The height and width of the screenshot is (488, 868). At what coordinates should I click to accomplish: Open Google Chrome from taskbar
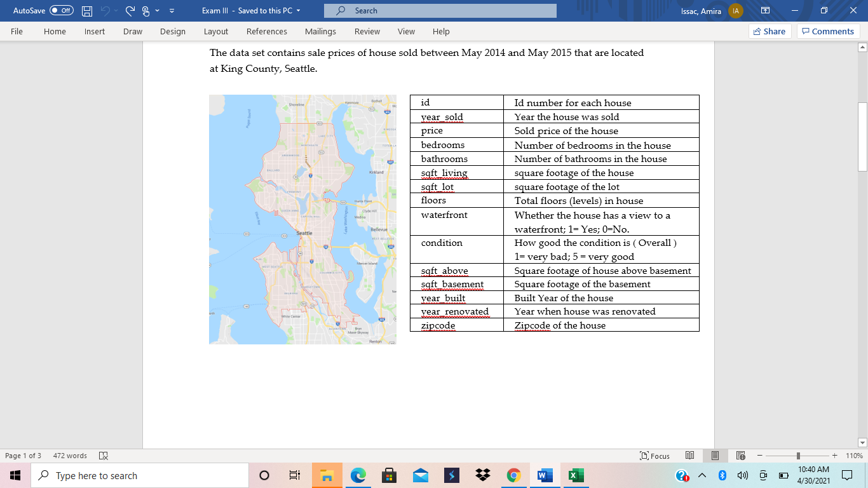tap(514, 475)
